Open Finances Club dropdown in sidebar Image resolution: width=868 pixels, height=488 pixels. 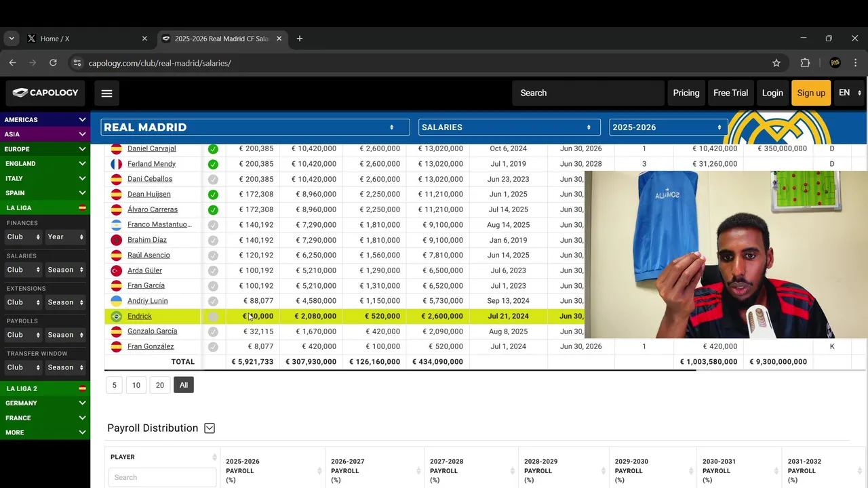(24, 237)
